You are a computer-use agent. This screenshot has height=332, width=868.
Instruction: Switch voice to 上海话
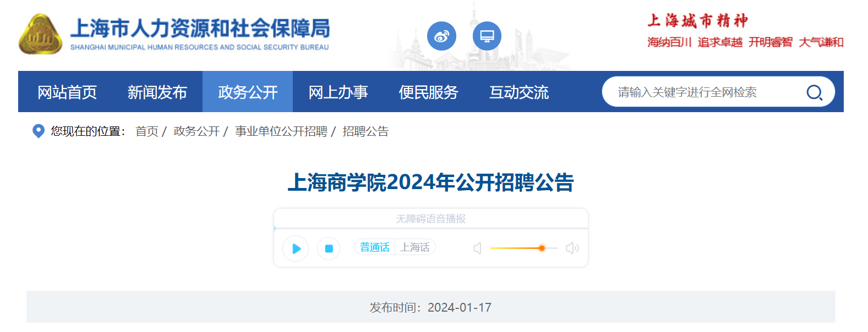(415, 247)
